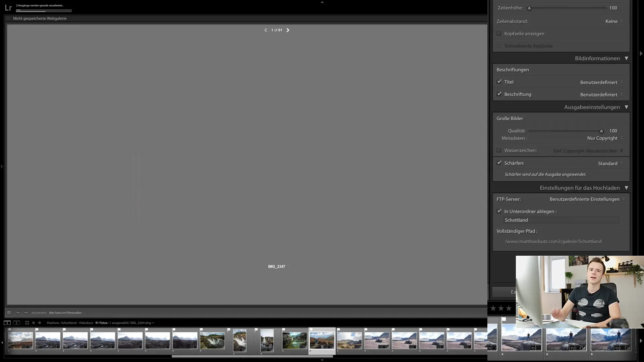Enable Kopfzeile anzeigen checkbox

(499, 34)
